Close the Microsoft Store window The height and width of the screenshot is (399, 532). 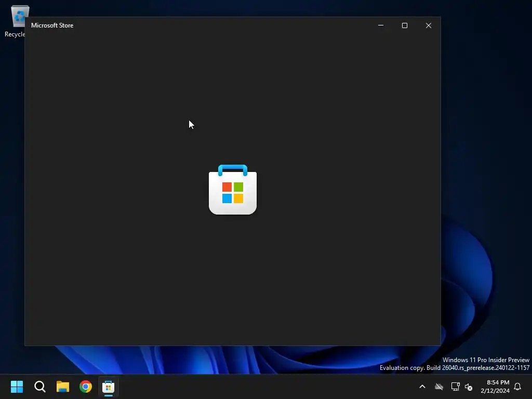tap(429, 25)
